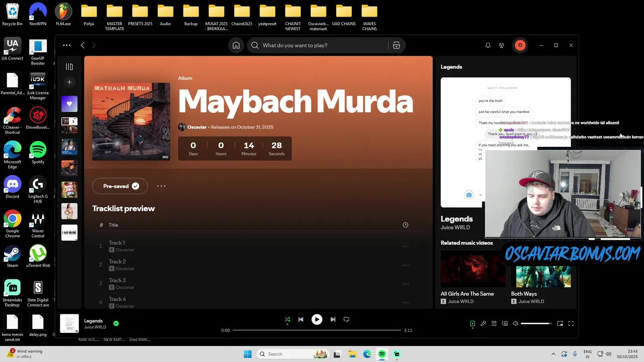Open Juice WRLD link in player bar
The height and width of the screenshot is (362, 644).
[95, 327]
